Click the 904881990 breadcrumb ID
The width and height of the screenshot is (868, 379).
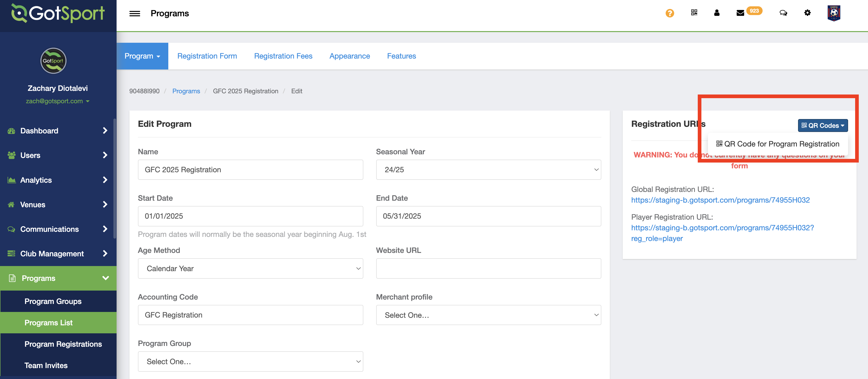point(144,91)
